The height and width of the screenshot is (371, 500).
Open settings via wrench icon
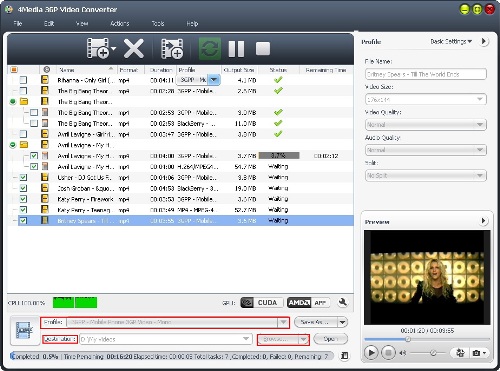pyautogui.click(x=342, y=302)
